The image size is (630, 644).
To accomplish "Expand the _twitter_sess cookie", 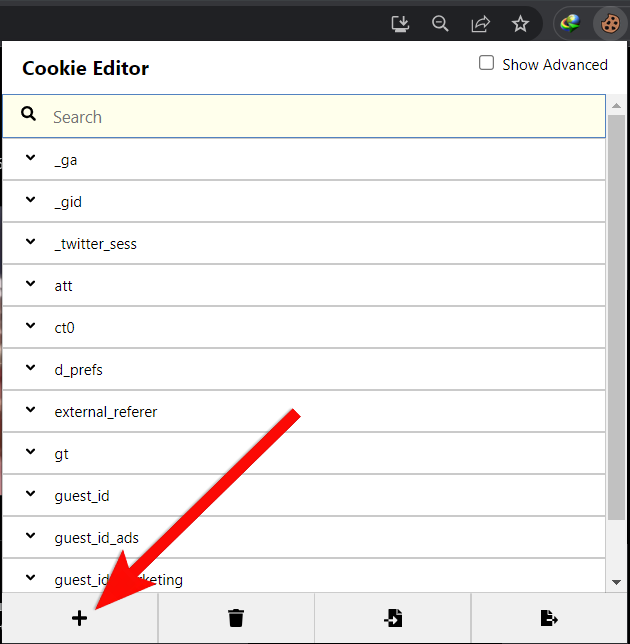I will pos(31,243).
